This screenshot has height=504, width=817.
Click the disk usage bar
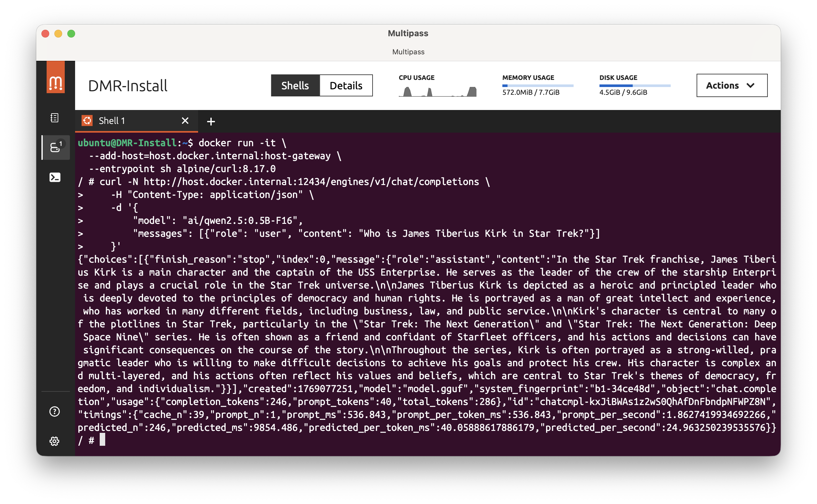[634, 86]
